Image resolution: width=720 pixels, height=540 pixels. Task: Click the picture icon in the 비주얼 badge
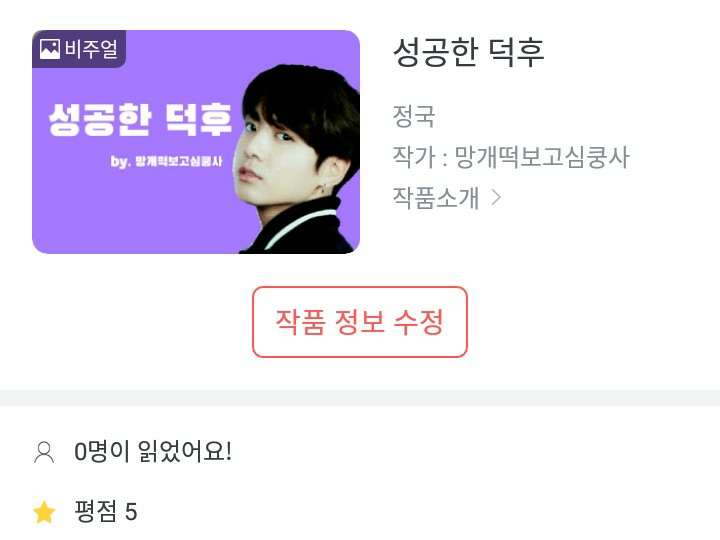click(50, 49)
